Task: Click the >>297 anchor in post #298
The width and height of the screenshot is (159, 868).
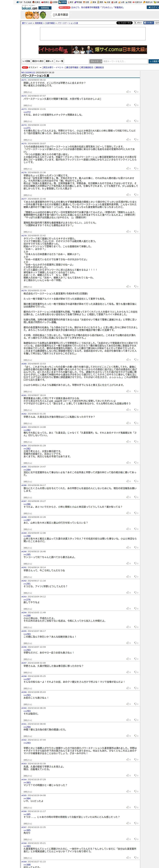Action: (27, 679)
